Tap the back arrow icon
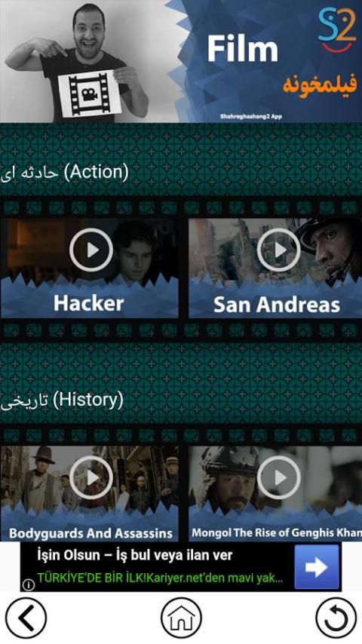This screenshot has height=644, width=362. (x=26, y=618)
